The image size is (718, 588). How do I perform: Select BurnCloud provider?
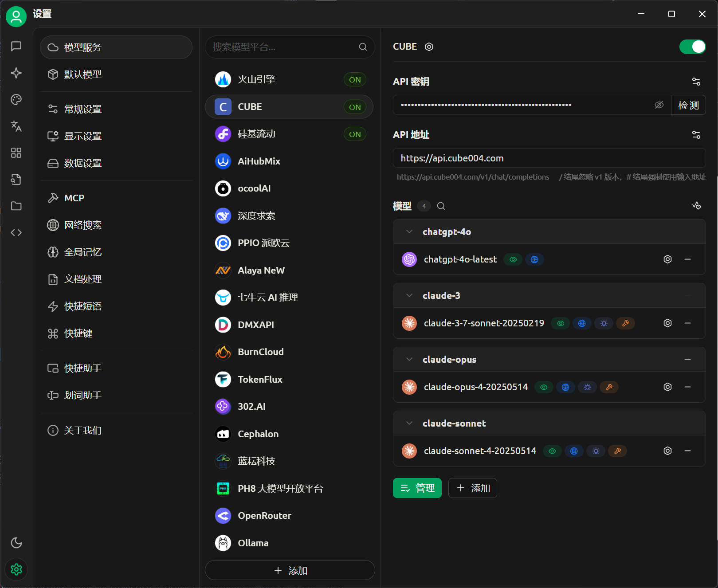tap(289, 352)
